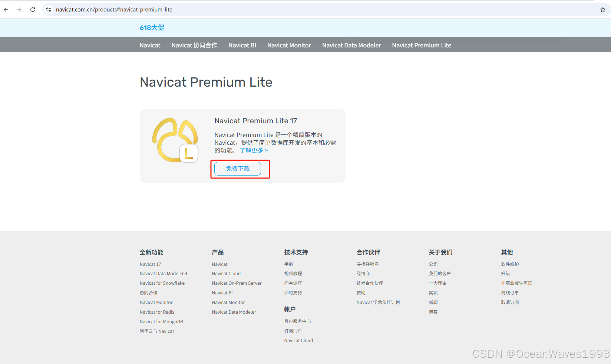The image size is (611, 364).
Task: Open the 手册 manual link
Action: [288, 264]
